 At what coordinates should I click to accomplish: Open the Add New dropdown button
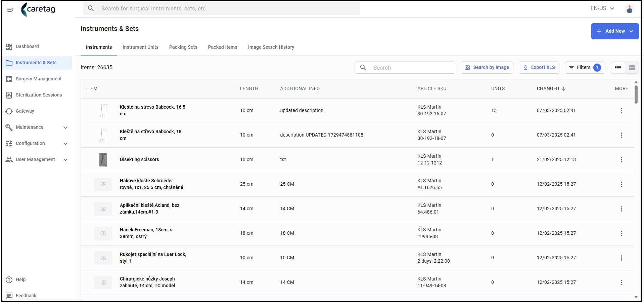[615, 31]
